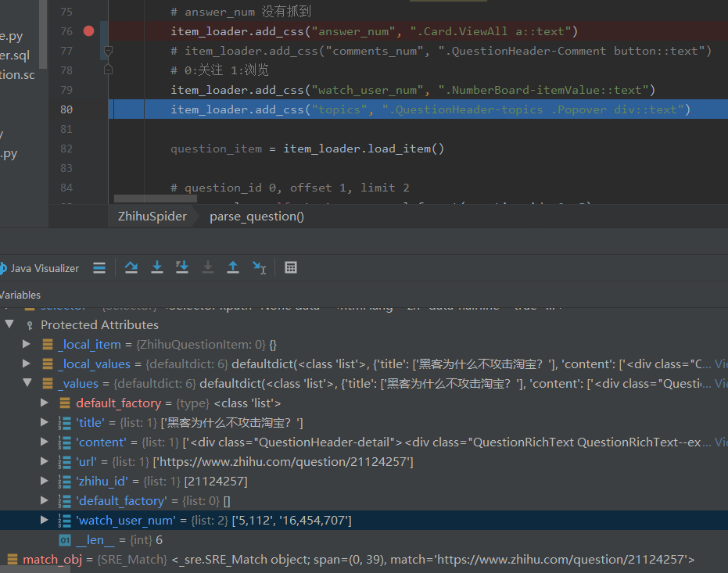Open the Evaluate Expression calculator icon

click(x=291, y=267)
